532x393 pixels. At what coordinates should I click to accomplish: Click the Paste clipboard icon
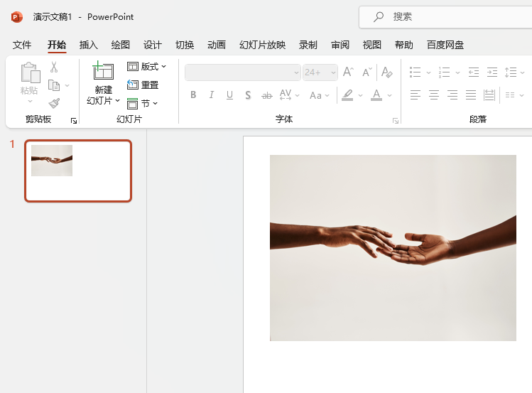click(x=31, y=72)
